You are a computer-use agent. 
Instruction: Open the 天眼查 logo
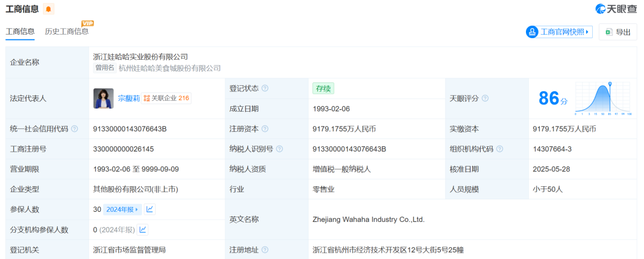(617, 9)
